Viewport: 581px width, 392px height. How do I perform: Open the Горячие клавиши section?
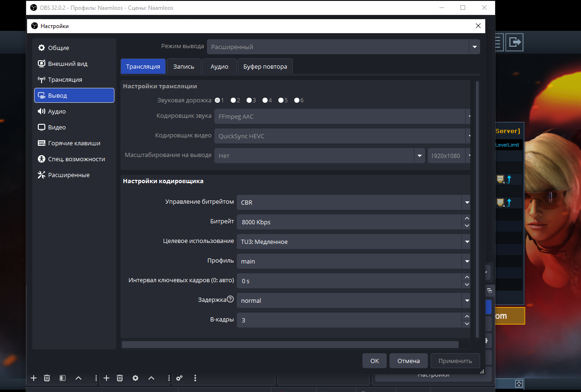pyautogui.click(x=74, y=143)
